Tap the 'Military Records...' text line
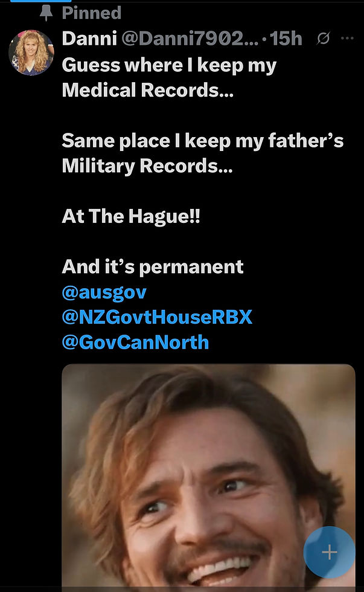364x592 pixels. click(x=147, y=166)
